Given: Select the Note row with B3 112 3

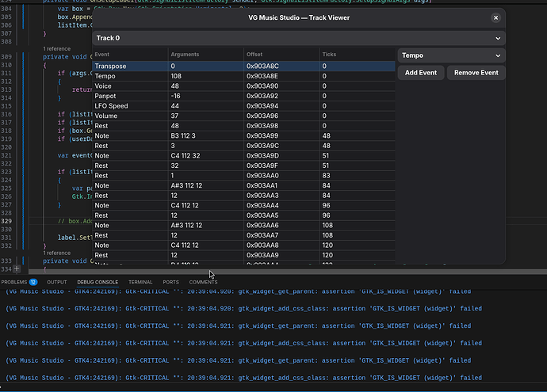Looking at the screenshot, I should [243, 136].
